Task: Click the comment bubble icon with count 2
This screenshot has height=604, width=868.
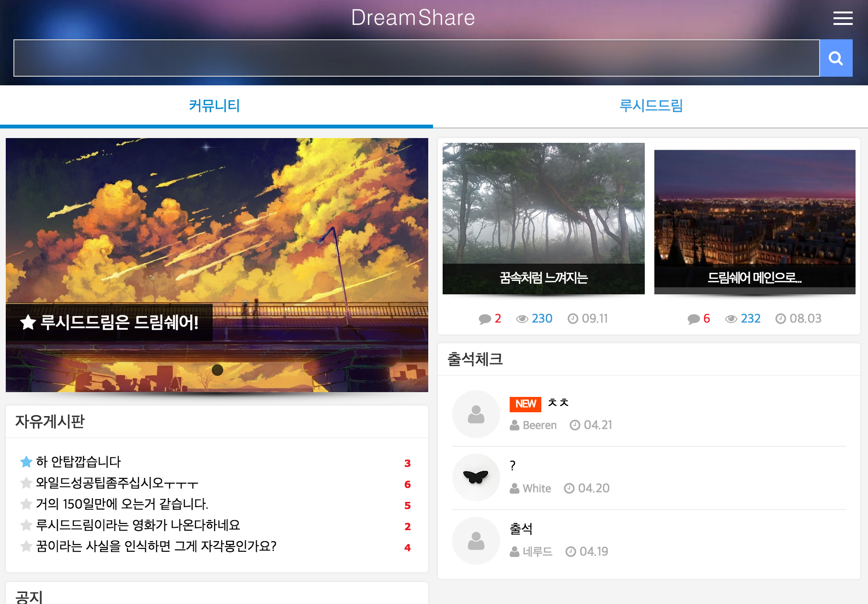Action: (x=485, y=319)
